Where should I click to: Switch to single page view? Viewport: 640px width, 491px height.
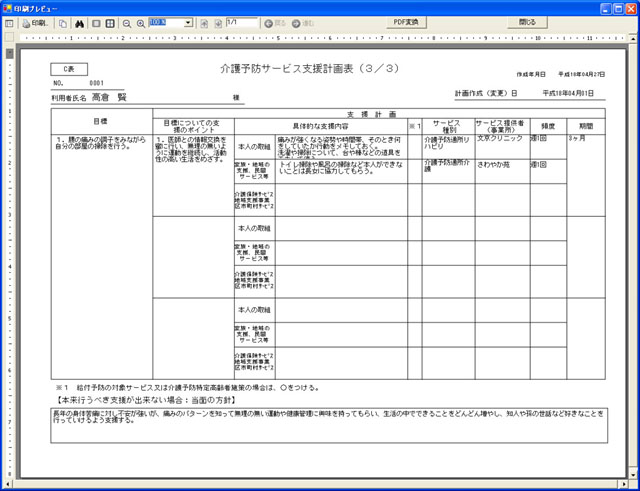point(96,22)
